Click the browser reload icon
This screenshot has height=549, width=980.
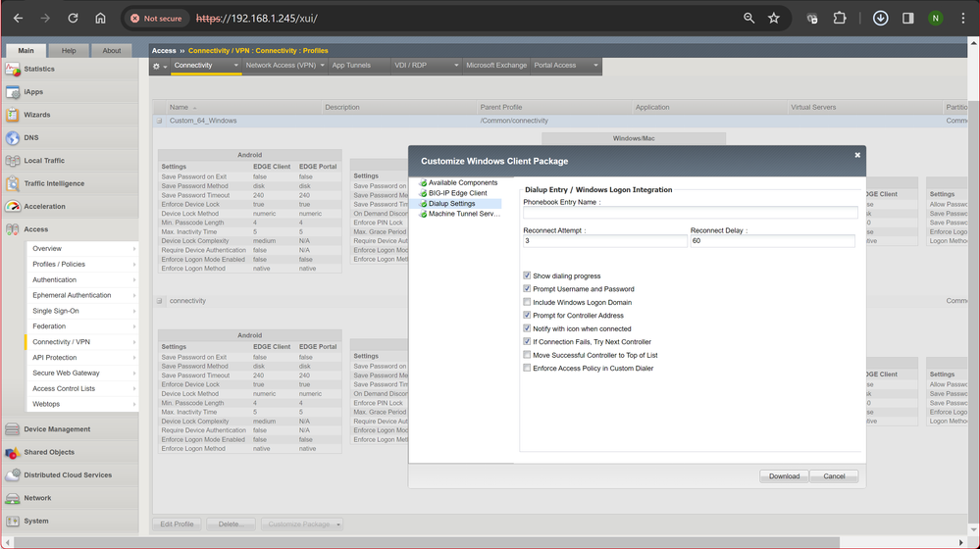pos(73,18)
